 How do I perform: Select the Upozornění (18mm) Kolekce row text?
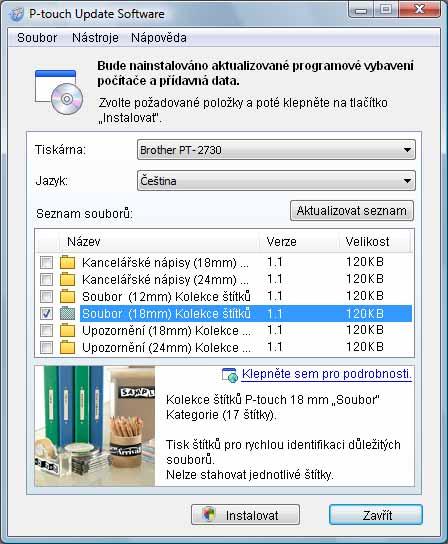click(x=166, y=331)
